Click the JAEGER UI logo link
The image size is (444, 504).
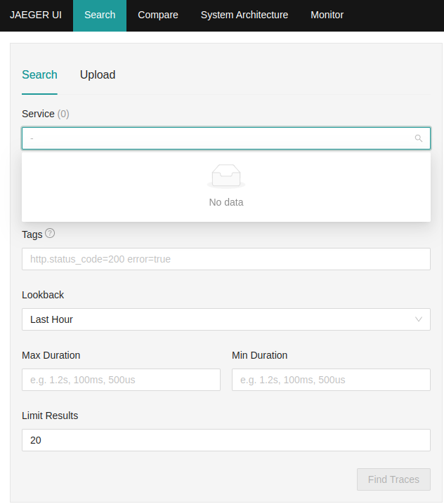[x=36, y=15]
